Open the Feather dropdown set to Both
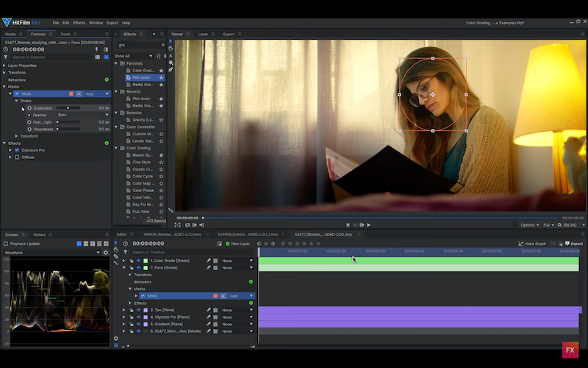588x368 pixels. click(x=82, y=115)
